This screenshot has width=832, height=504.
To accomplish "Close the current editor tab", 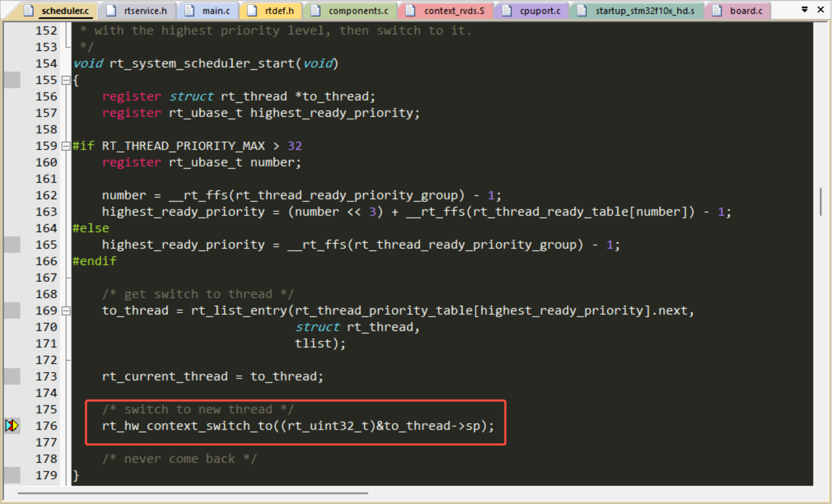I will (x=820, y=10).
